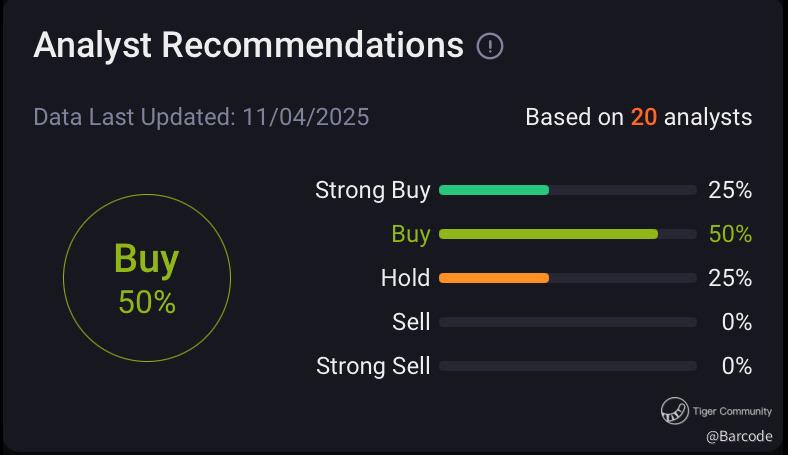
Task: Click the circular Buy 50% rating gauge
Action: [x=147, y=278]
